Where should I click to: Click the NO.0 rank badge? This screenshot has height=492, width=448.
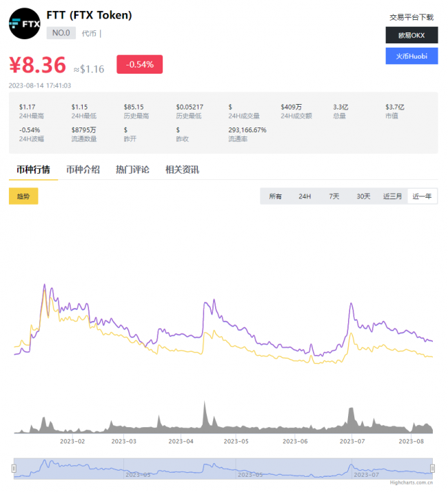[61, 33]
